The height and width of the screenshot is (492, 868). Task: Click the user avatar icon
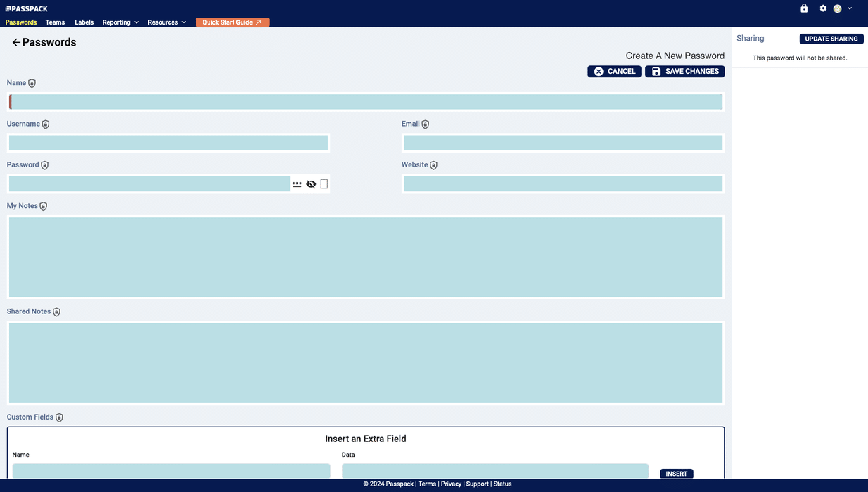(x=838, y=8)
